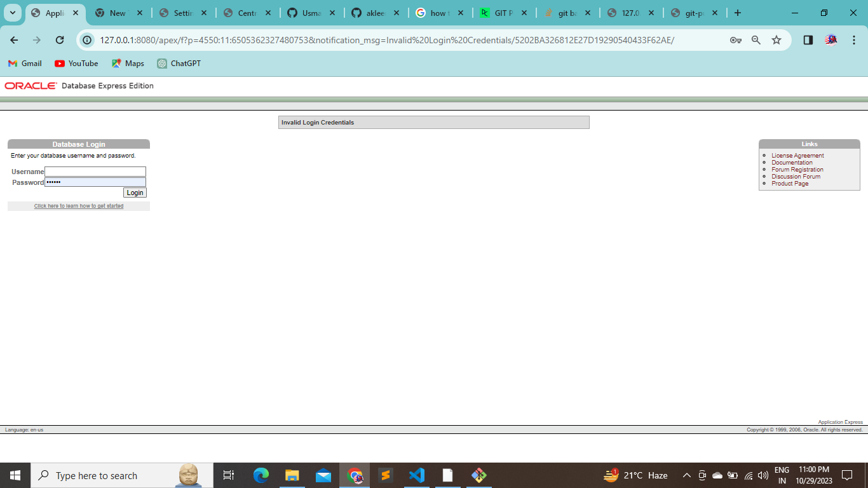
Task: Click the Login button
Action: click(x=135, y=193)
